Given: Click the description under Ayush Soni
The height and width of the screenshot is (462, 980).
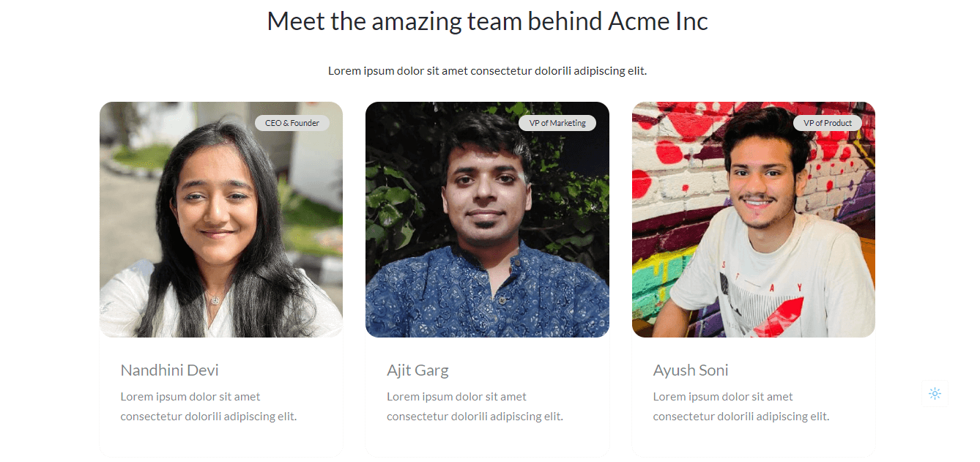Looking at the screenshot, I should (741, 406).
